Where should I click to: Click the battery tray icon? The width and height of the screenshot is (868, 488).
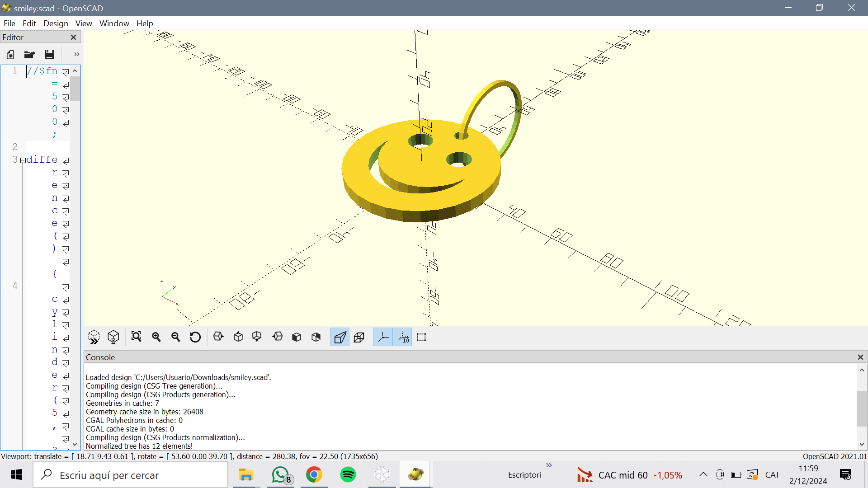736,474
